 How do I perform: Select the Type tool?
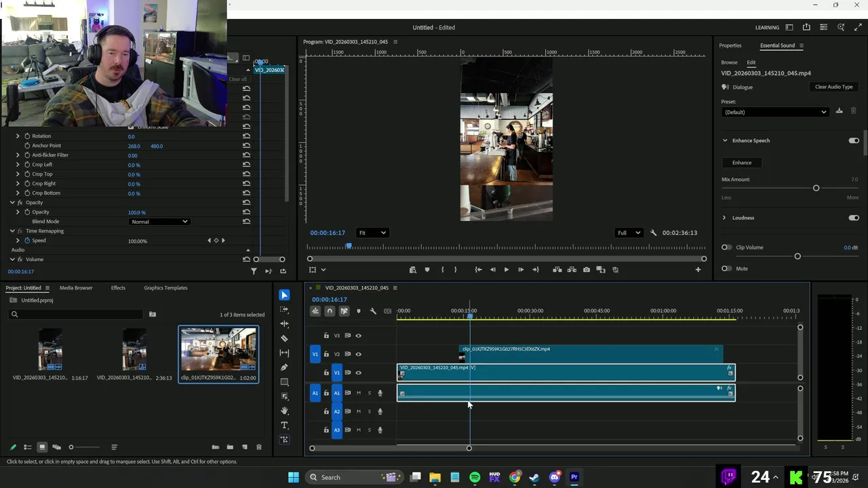tap(284, 425)
